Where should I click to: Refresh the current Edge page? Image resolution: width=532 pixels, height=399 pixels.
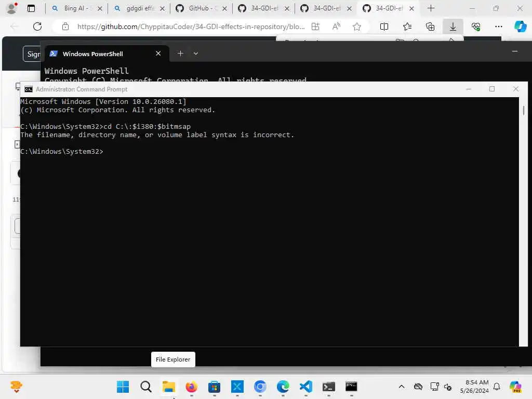point(37,26)
